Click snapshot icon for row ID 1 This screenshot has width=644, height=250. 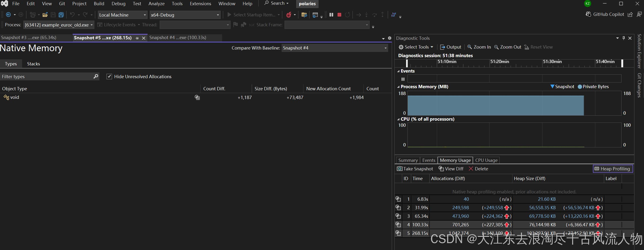[x=398, y=199]
